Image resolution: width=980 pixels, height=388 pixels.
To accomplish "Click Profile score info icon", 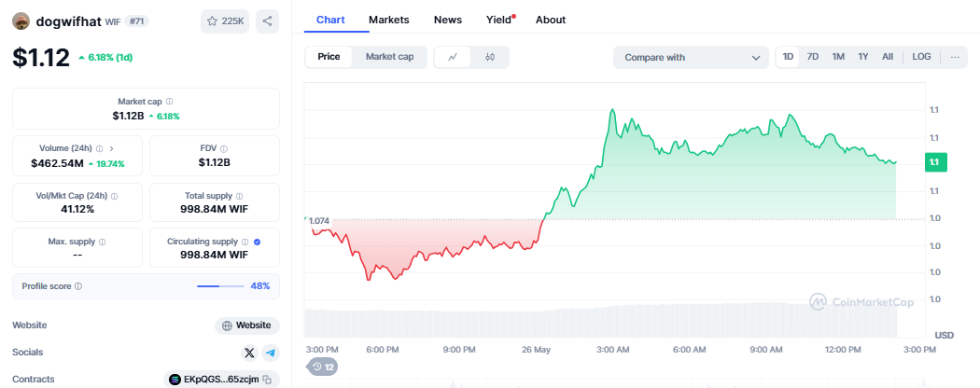I will (x=78, y=286).
